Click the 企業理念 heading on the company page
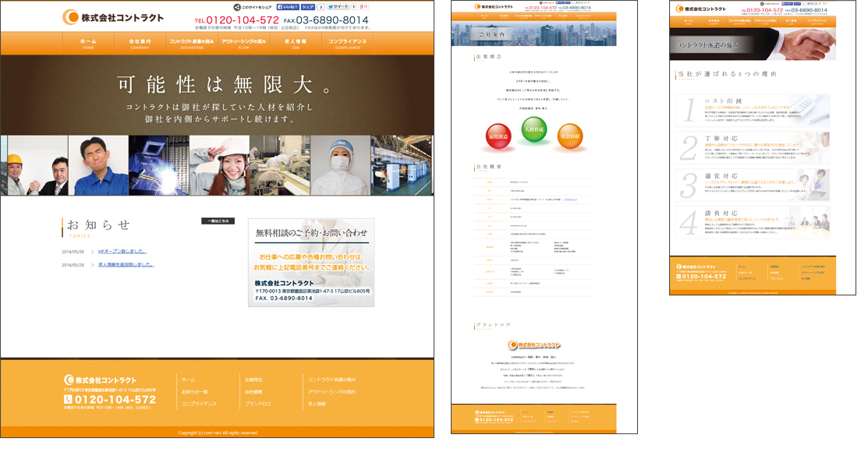 [x=488, y=57]
